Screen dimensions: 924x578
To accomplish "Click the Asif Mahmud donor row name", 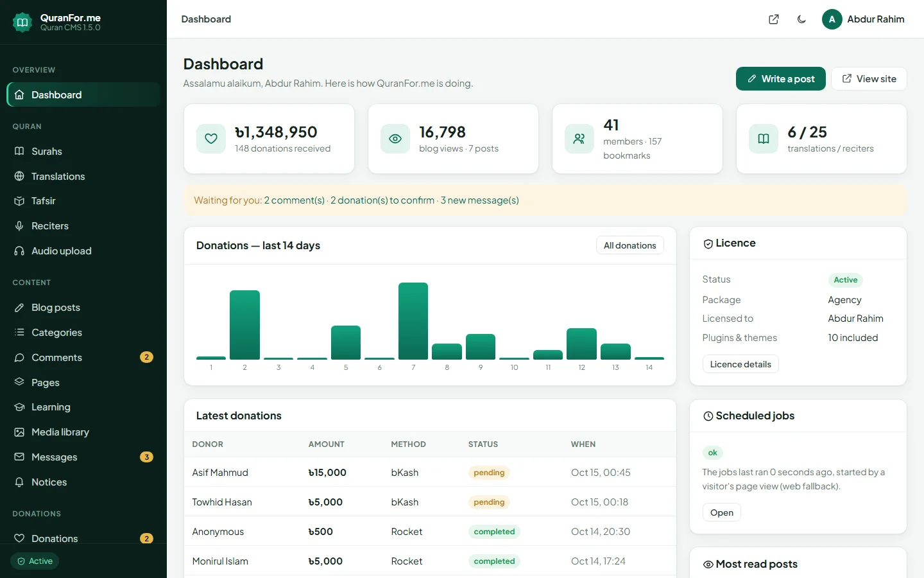I will (220, 473).
